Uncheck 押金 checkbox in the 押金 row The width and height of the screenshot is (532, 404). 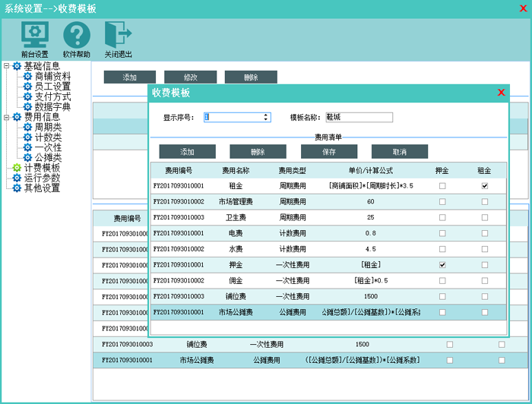[442, 265]
